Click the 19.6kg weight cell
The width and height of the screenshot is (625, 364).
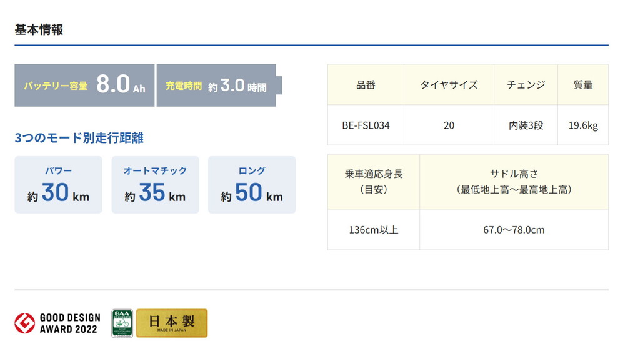click(x=582, y=125)
